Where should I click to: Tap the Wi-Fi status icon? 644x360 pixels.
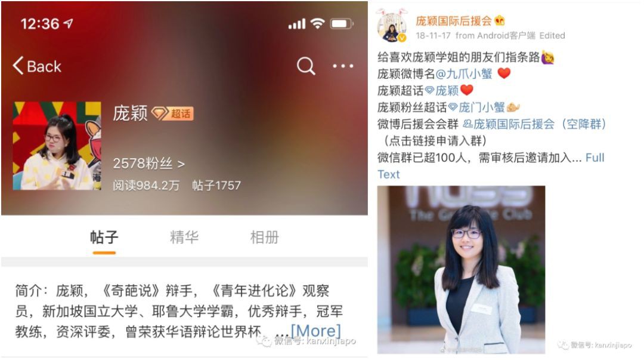tap(317, 23)
